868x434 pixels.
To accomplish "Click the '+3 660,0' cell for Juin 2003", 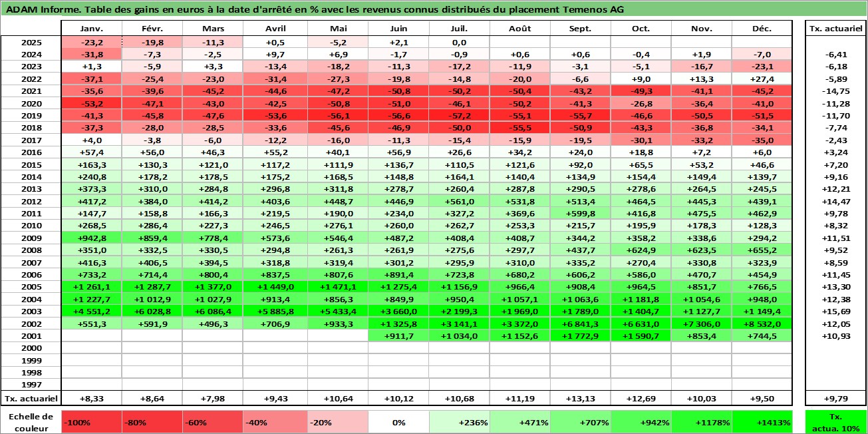I will pyautogui.click(x=398, y=311).
